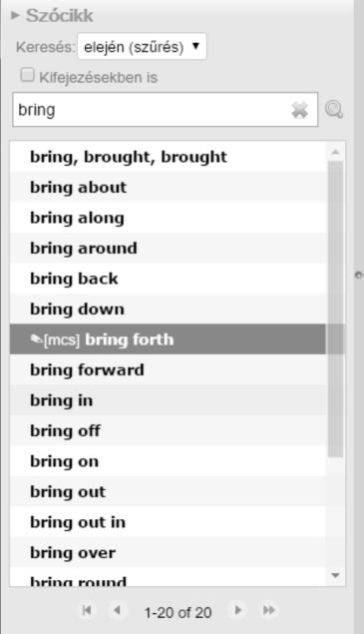Click the list's vertical scrollbar thumb
This screenshot has height=634, width=364.
click(x=335, y=310)
